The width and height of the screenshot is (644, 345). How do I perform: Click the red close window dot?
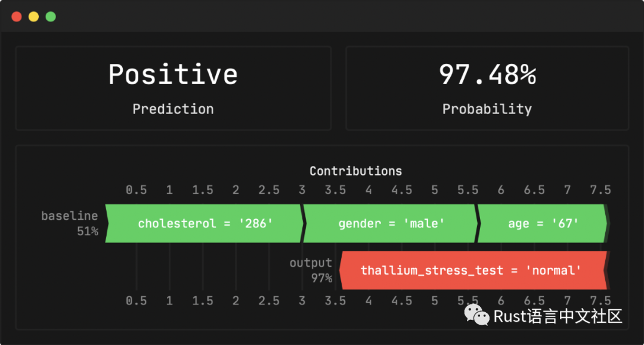17,17
